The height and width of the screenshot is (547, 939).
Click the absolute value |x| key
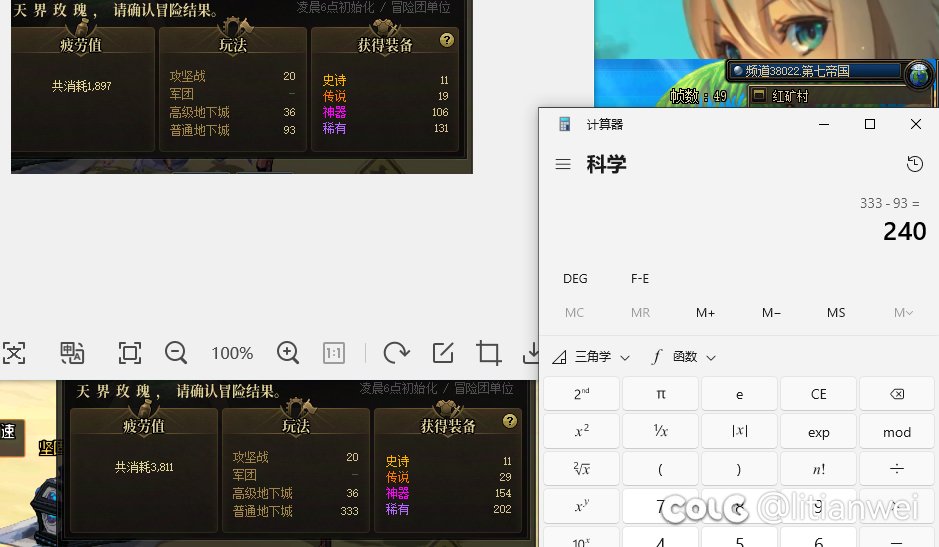click(x=740, y=431)
